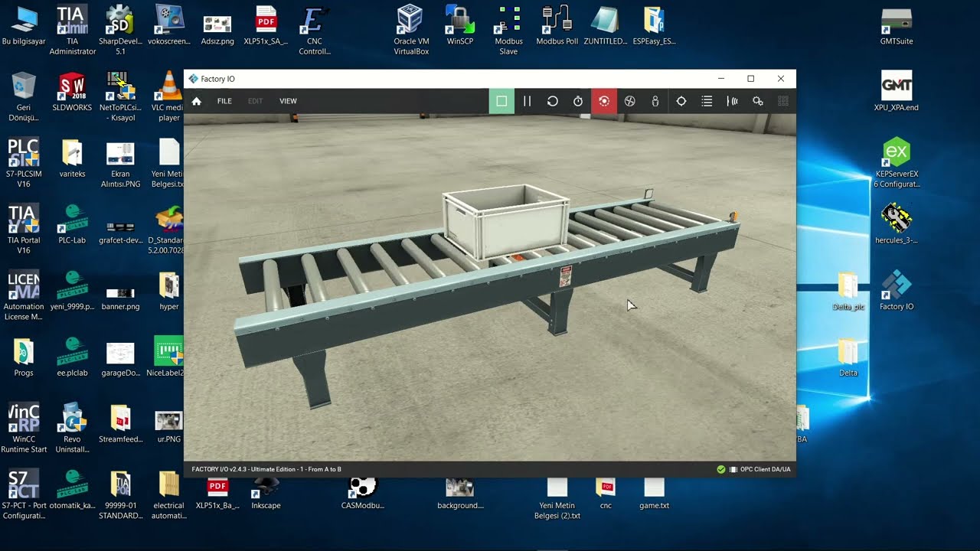980x551 pixels.
Task: Click the crosshair target icon in toolbar
Action: click(x=681, y=101)
